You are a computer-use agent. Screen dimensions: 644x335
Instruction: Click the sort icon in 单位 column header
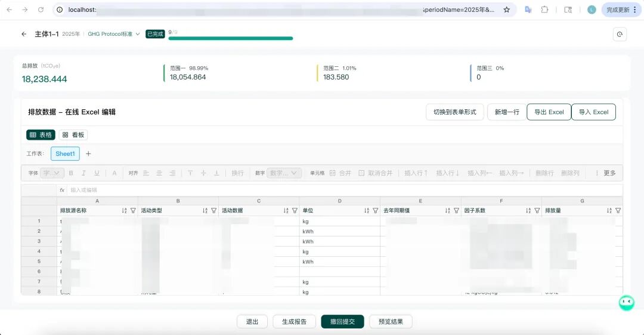367,211
